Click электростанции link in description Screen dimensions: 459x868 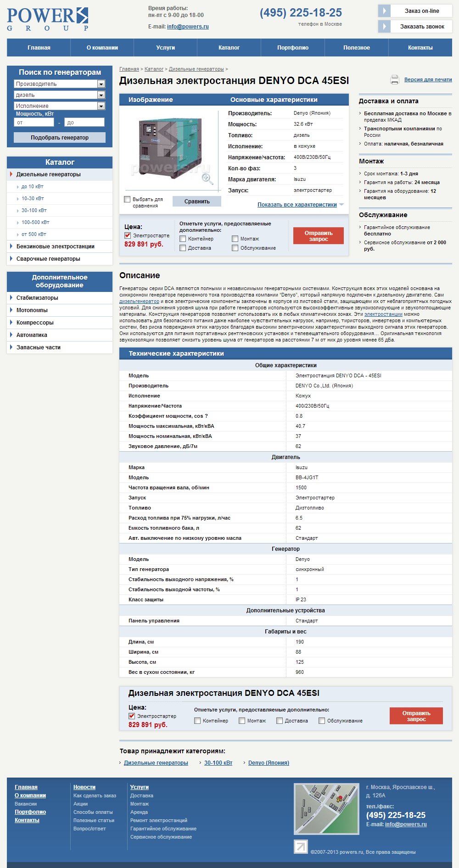click(x=383, y=314)
